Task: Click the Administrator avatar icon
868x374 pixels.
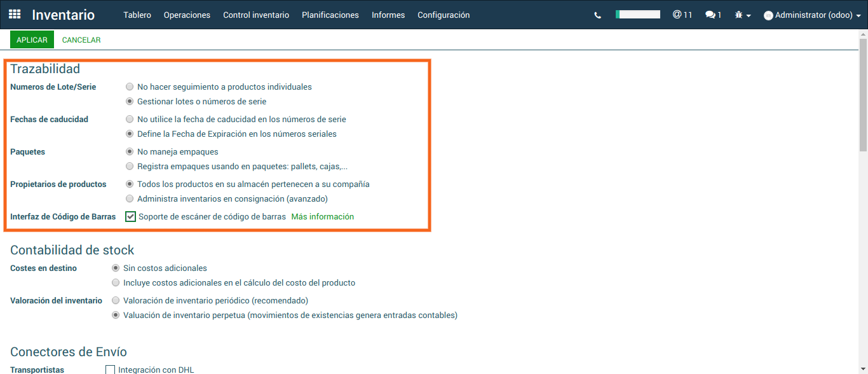Action: pos(768,15)
